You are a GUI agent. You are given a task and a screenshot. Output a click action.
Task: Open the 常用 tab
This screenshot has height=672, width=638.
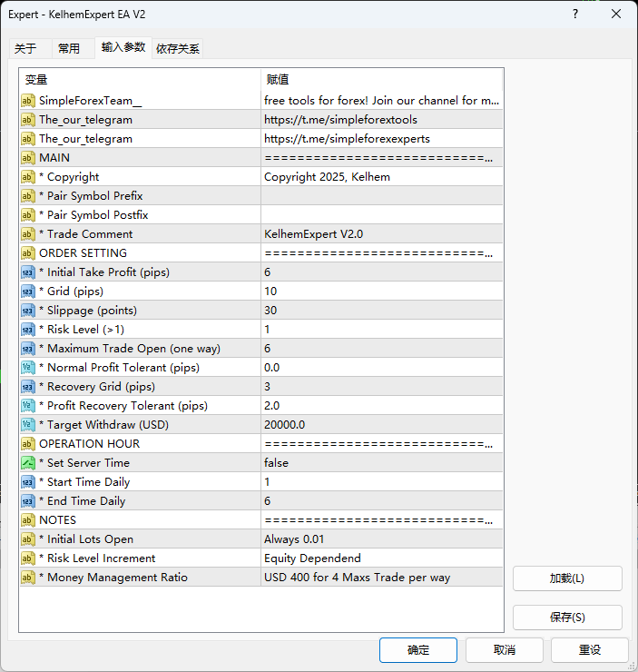pos(69,49)
